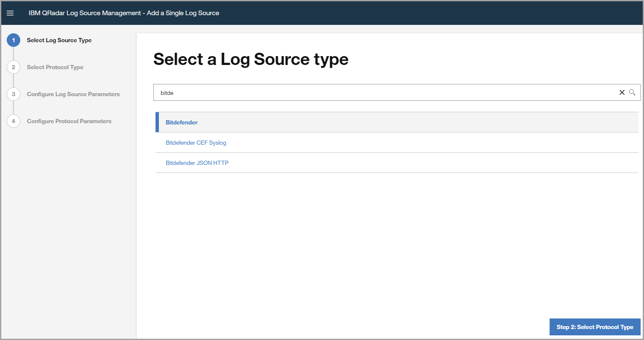Select Bitdefender JSON HTTP as log source
Viewport: 644px width, 340px height.
point(197,162)
